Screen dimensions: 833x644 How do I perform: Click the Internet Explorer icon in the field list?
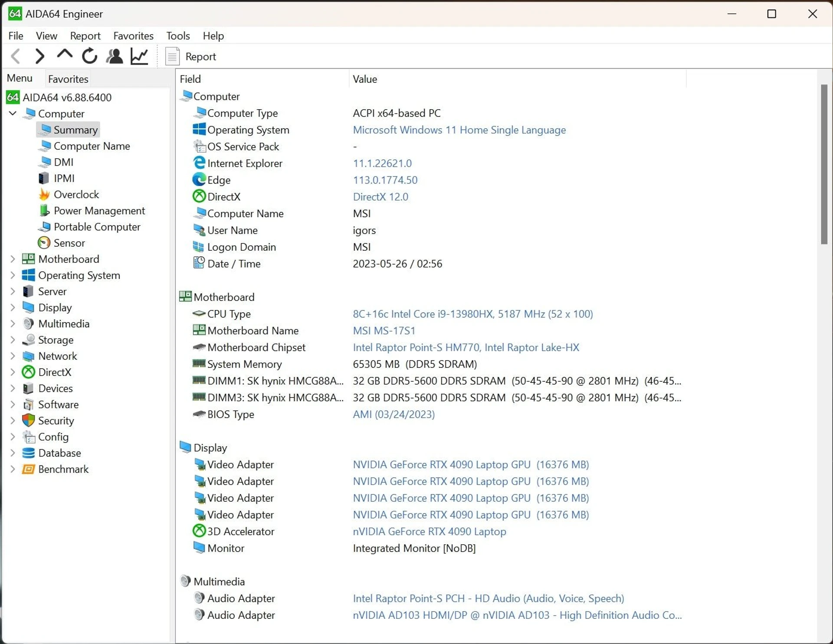coord(199,163)
